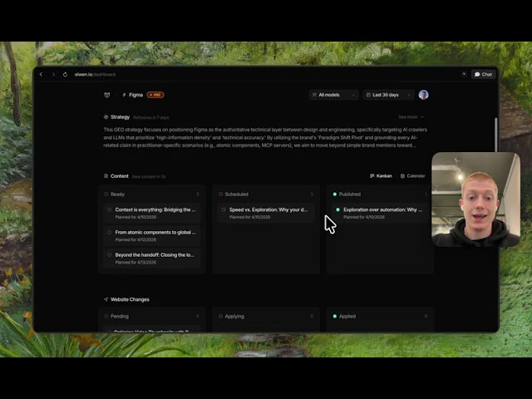Expand strategy with See more
532x399 pixels.
(x=411, y=117)
